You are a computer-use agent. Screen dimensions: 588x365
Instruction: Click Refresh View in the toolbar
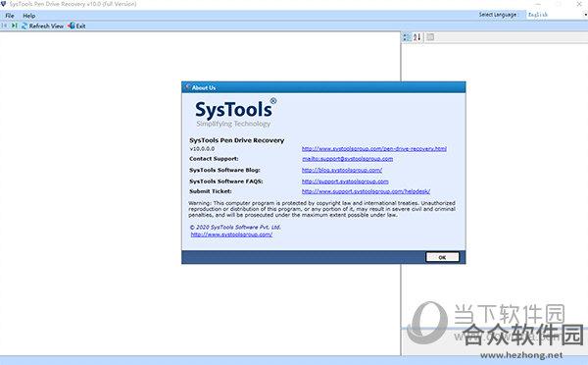pyautogui.click(x=42, y=26)
